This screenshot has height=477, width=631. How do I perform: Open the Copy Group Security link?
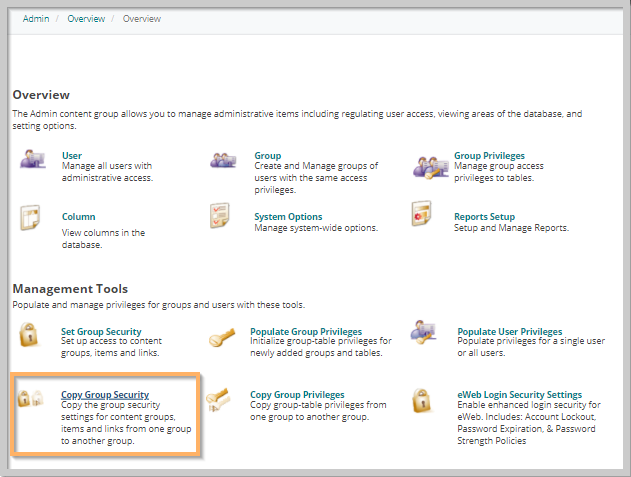pos(105,394)
